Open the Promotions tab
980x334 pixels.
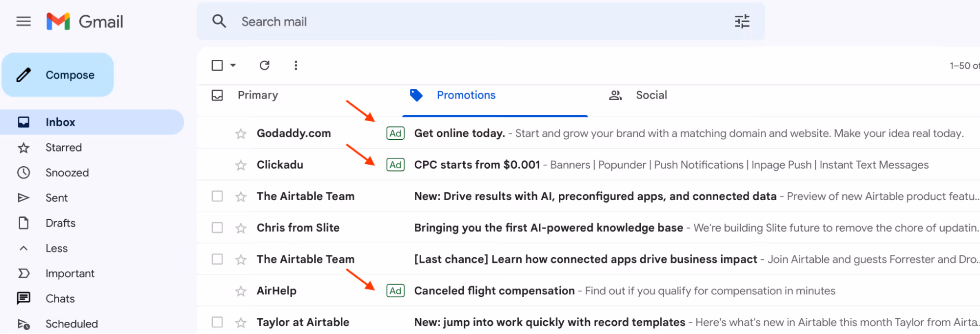pyautogui.click(x=466, y=95)
